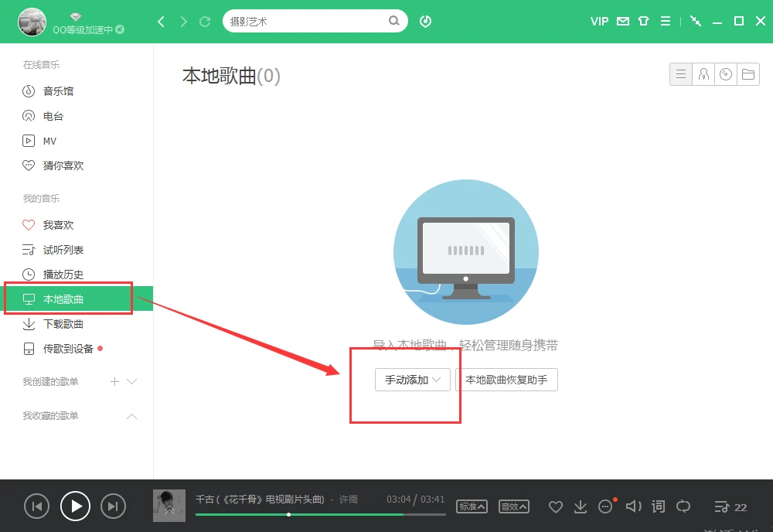Open the VIP center
Screen dimensions: 773x532
tap(599, 21)
